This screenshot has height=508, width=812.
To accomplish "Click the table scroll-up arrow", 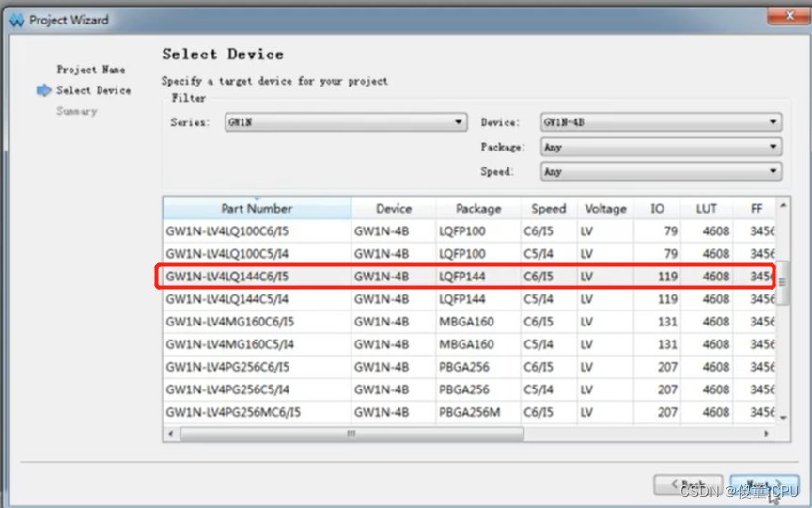I will 783,206.
